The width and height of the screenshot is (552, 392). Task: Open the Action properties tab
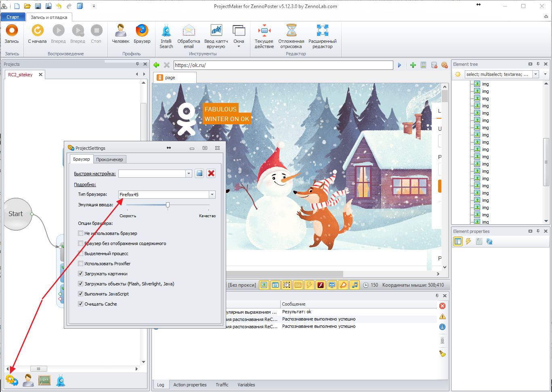[190, 385]
